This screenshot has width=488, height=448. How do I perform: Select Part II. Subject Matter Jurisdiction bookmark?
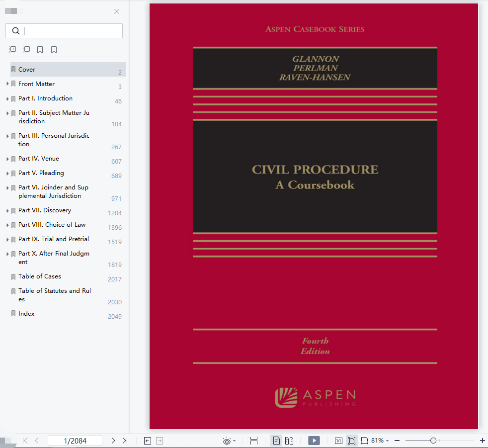(x=54, y=117)
